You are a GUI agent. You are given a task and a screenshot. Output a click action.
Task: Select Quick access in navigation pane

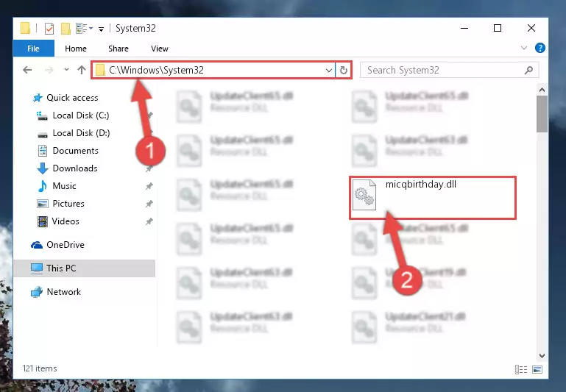tap(72, 98)
